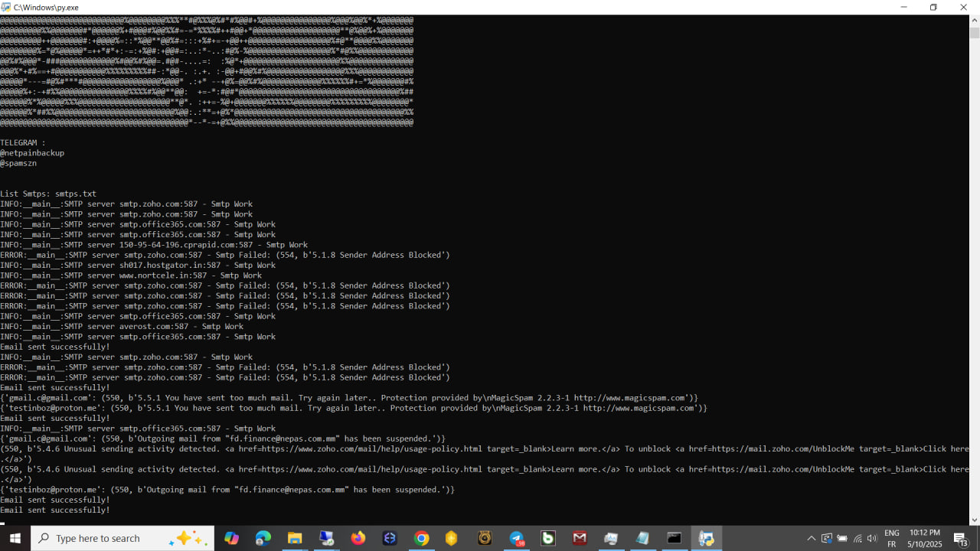The width and height of the screenshot is (980, 551).
Task: Click the console vertical scrollbar thumb
Action: [975, 33]
